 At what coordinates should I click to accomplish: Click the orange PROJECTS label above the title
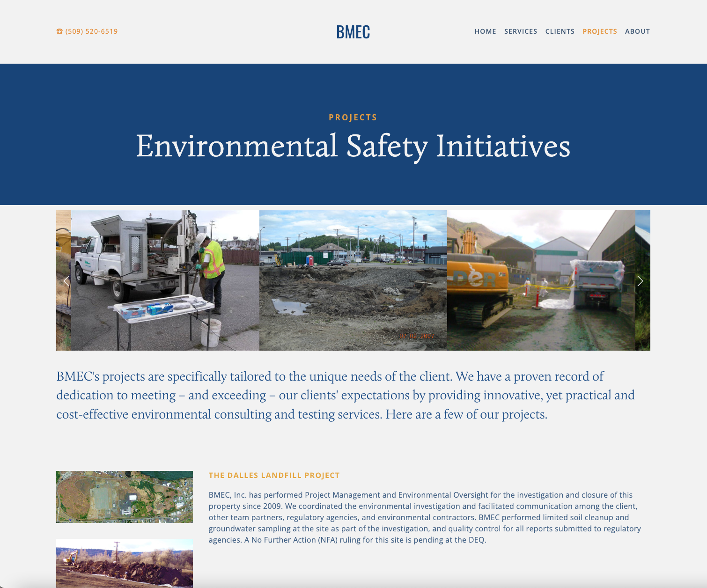[x=353, y=118]
